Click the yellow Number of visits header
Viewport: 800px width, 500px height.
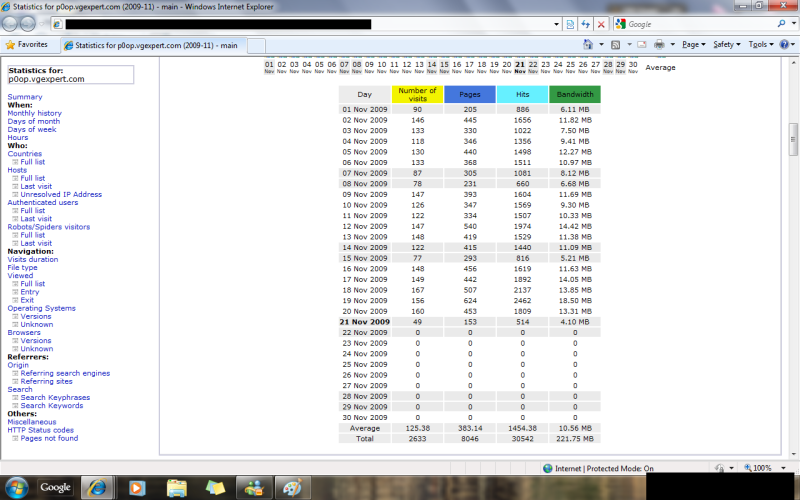(x=417, y=94)
